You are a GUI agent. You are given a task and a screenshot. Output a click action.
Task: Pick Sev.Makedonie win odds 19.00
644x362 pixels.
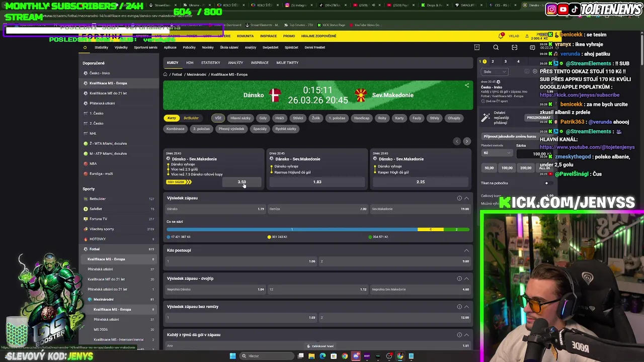click(x=420, y=209)
